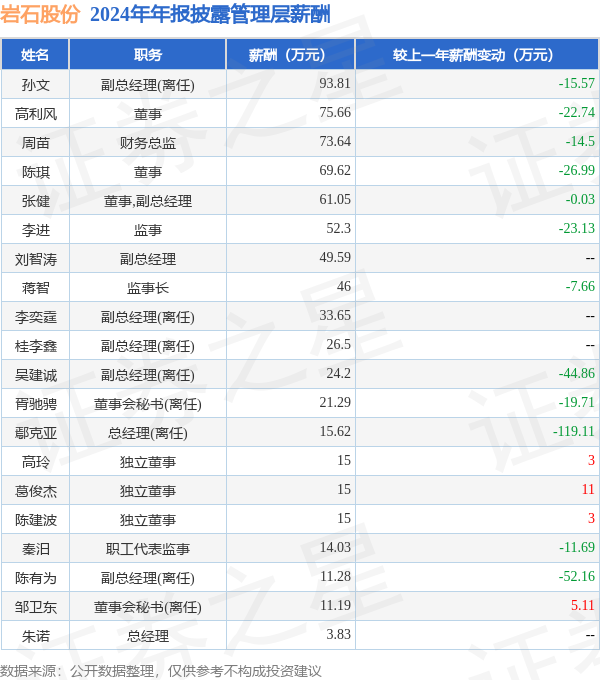The width and height of the screenshot is (600, 680).
Task: Click the name 陈琪
Action: (36, 172)
